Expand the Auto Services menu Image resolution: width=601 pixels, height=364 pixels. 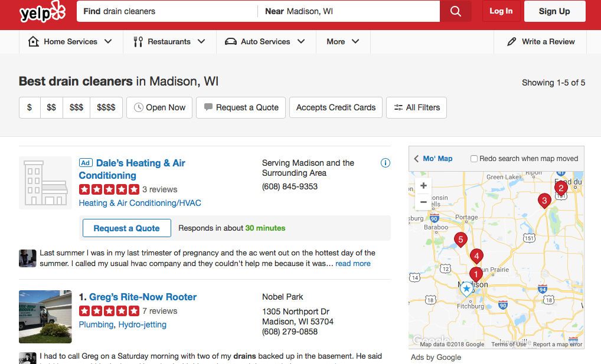265,42
